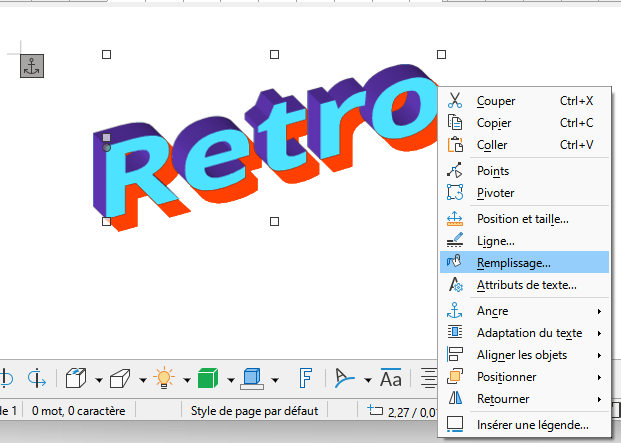Click the Fontwork shape icon
Viewport: 621px width, 443px height.
[345, 378]
